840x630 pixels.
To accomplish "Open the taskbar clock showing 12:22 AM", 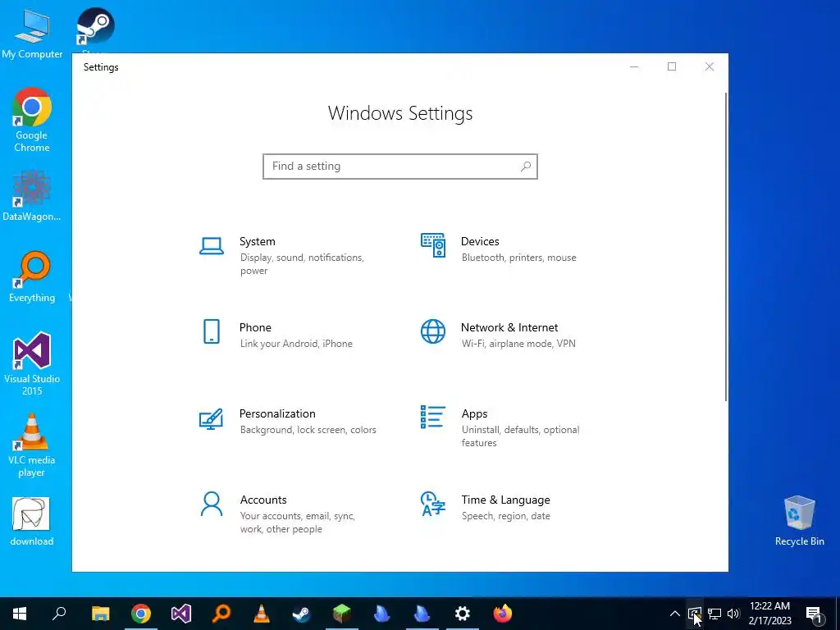I will point(769,614).
